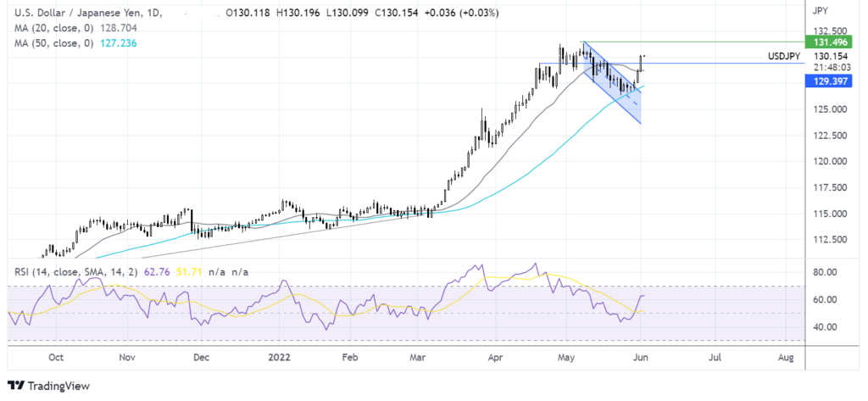Select the green horizontal resistance line
The image size is (868, 401).
tap(721, 42)
